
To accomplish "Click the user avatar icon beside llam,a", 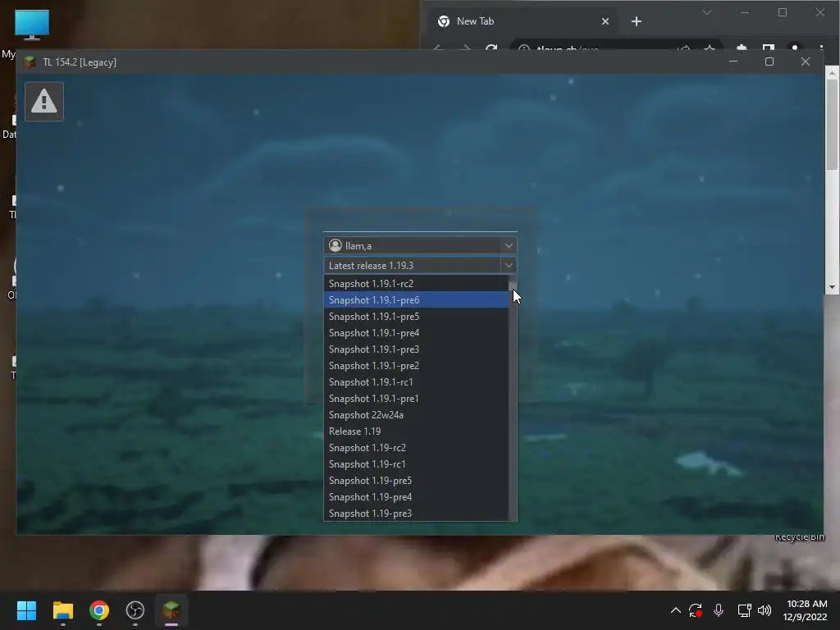I will (336, 245).
